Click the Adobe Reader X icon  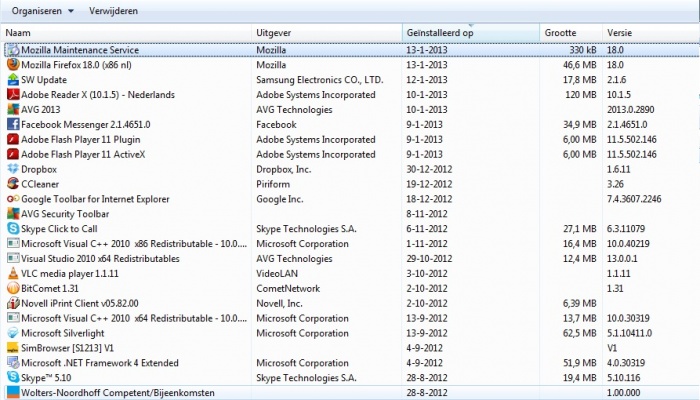click(12, 94)
